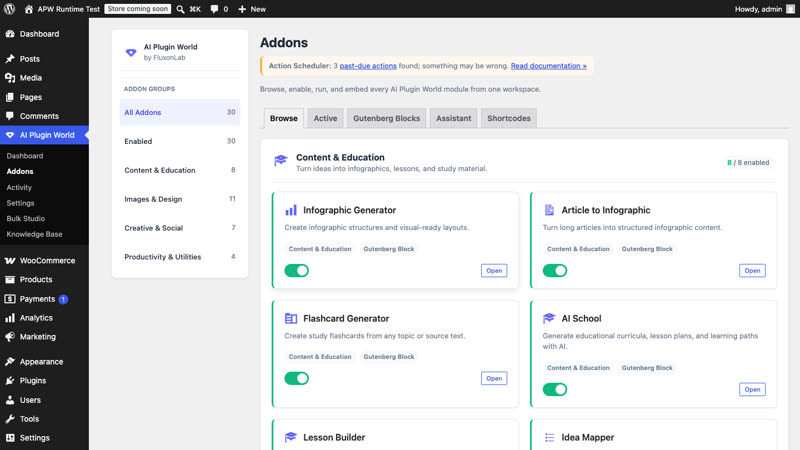Image resolution: width=800 pixels, height=450 pixels.
Task: Open the Gutenberg Blocks tab
Action: (x=386, y=118)
